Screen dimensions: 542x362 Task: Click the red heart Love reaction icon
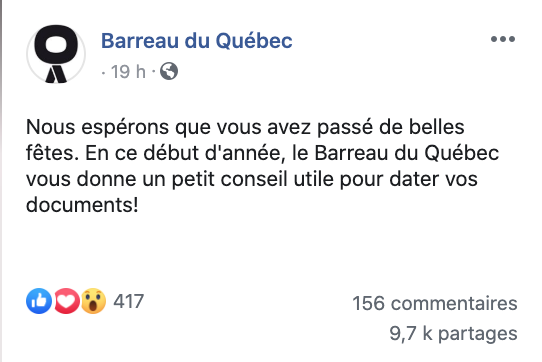[x=66, y=301]
